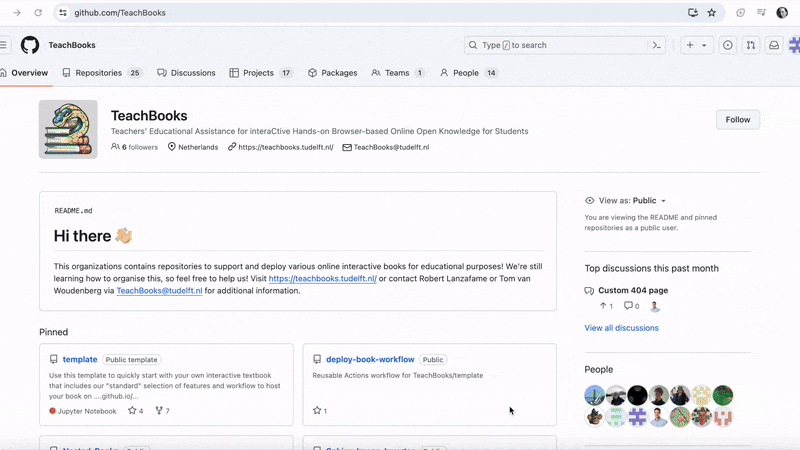
Task: Open the green People avatar ending top row
Action: [x=723, y=395]
